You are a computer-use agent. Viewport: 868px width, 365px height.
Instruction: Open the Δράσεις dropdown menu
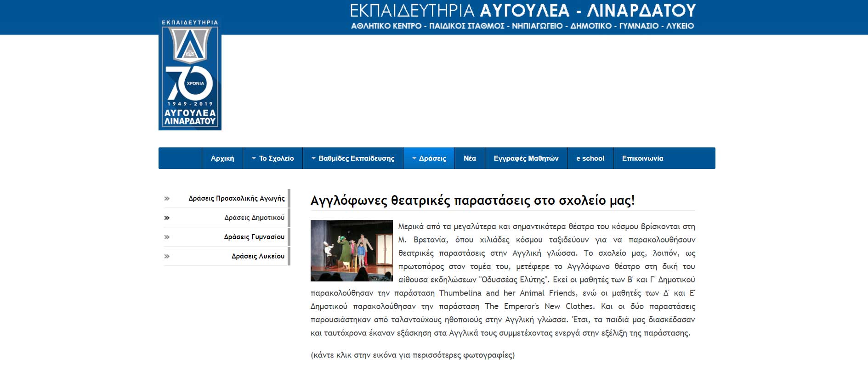coord(429,158)
